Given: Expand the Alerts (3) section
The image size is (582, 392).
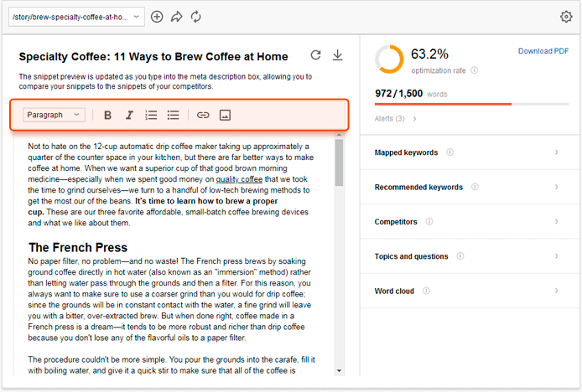Looking at the screenshot, I should pyautogui.click(x=395, y=119).
